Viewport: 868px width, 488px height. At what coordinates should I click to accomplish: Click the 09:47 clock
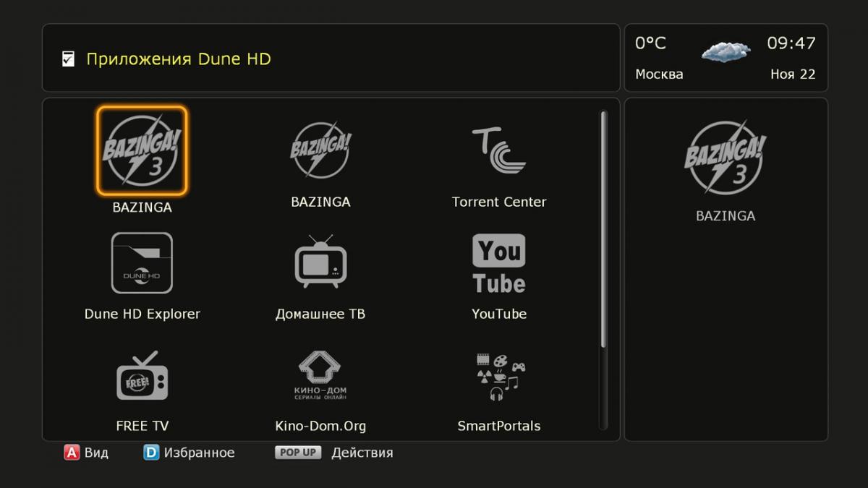791,43
